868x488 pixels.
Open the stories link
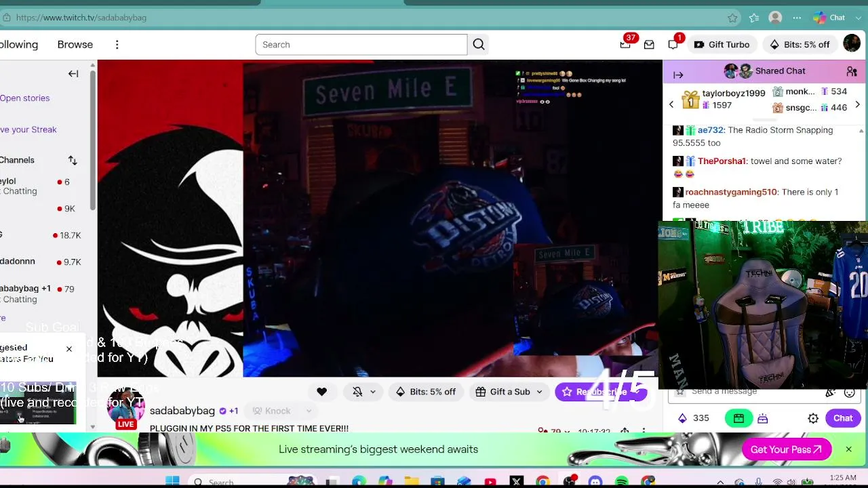coord(25,98)
